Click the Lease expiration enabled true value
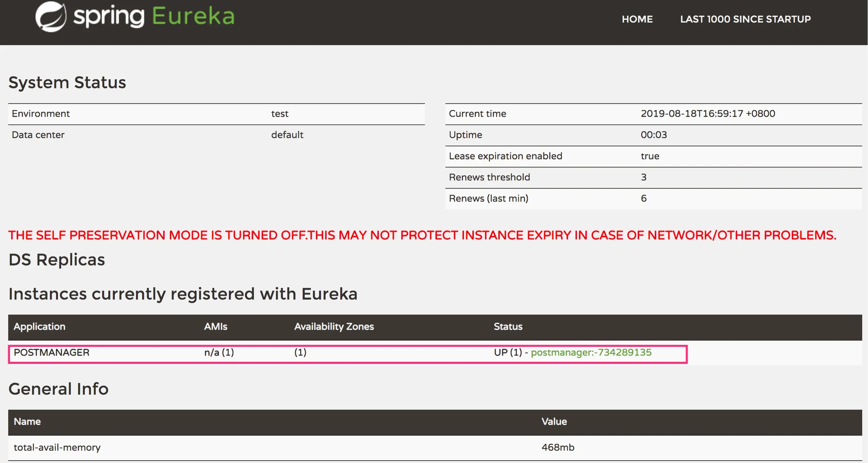This screenshot has height=463, width=868. tap(650, 156)
